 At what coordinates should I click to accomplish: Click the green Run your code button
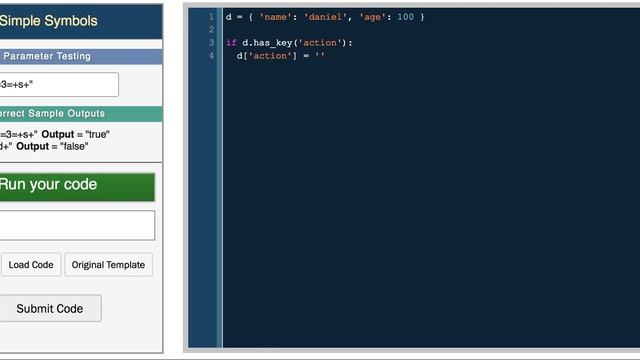point(77,187)
